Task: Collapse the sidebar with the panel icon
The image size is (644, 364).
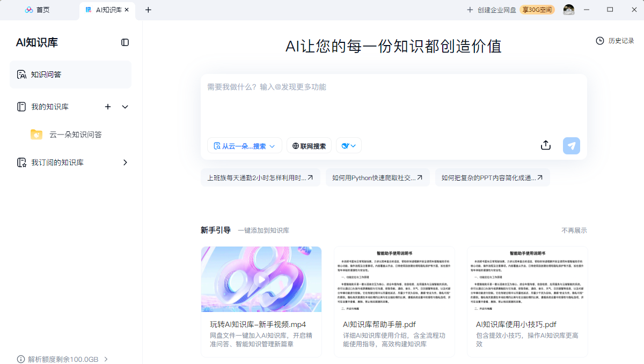Action: tap(125, 42)
